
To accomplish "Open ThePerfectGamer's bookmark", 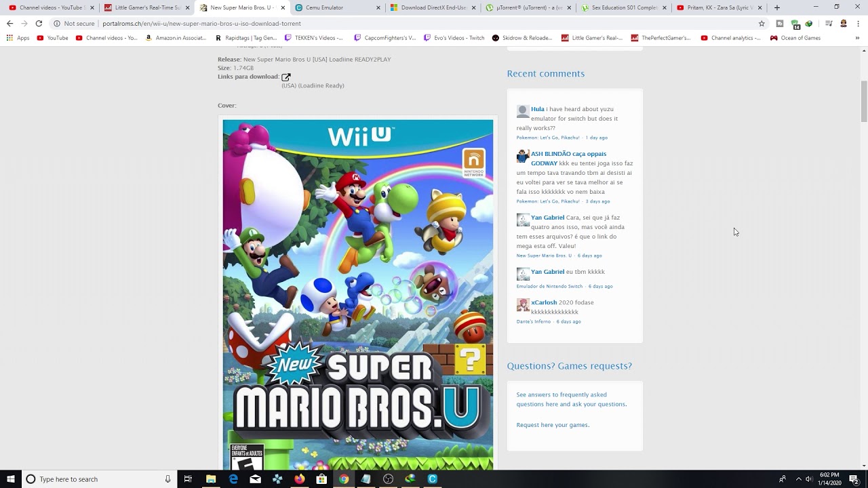I will click(x=661, y=38).
